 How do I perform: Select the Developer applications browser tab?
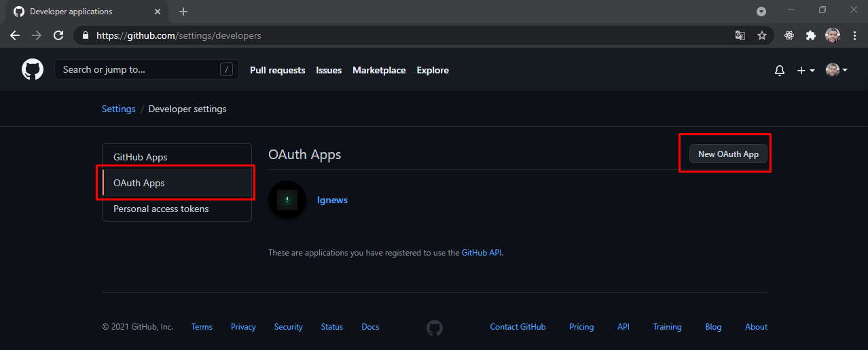tap(87, 12)
